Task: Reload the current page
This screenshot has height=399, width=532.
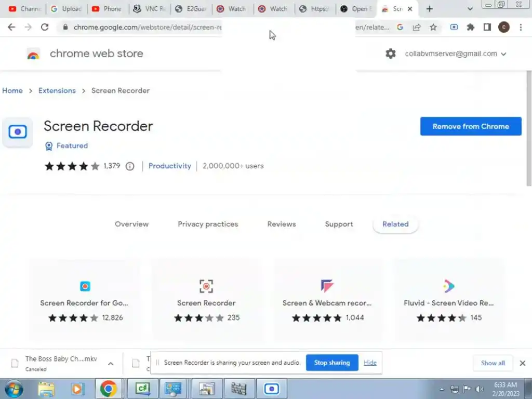Action: [45, 27]
